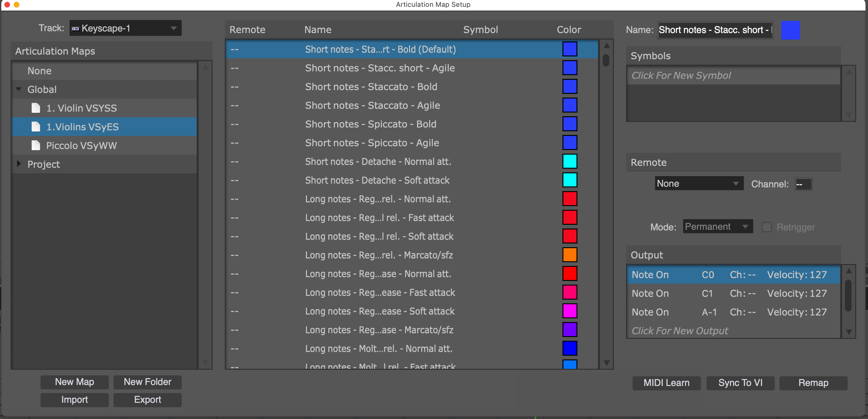Select 'Short notes - Sta...rt - Bold (Default)' row
The image size is (868, 419).
click(x=412, y=49)
